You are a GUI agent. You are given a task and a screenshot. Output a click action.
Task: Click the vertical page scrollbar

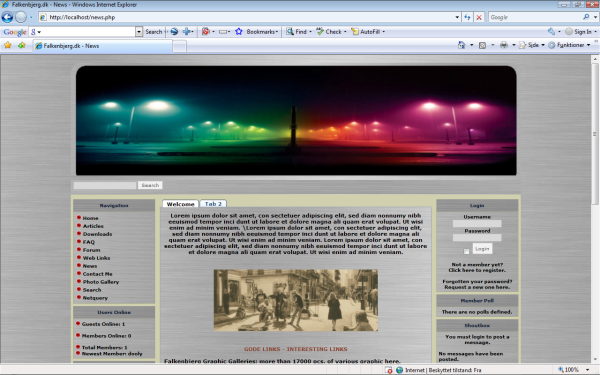coord(595,209)
